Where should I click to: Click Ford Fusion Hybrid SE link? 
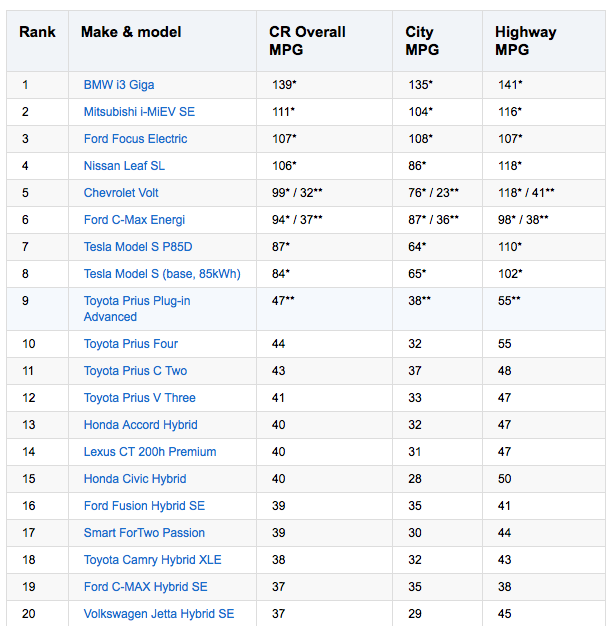(x=144, y=506)
